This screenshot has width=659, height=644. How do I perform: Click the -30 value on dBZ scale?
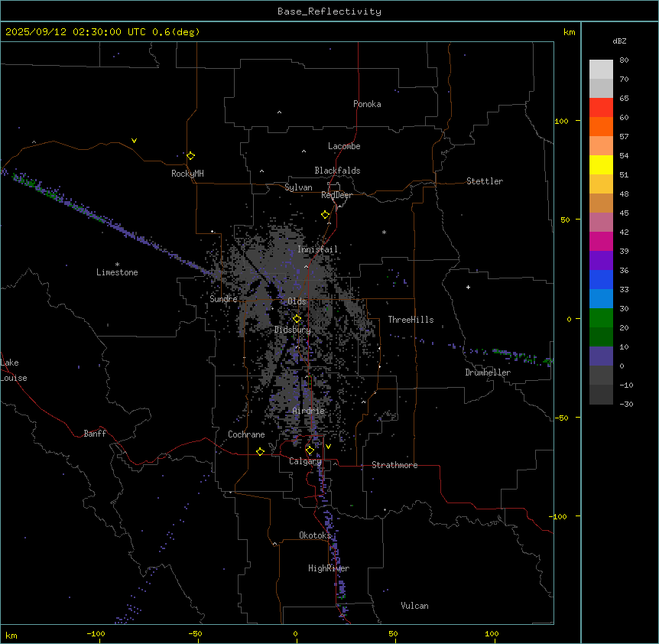[x=626, y=405]
